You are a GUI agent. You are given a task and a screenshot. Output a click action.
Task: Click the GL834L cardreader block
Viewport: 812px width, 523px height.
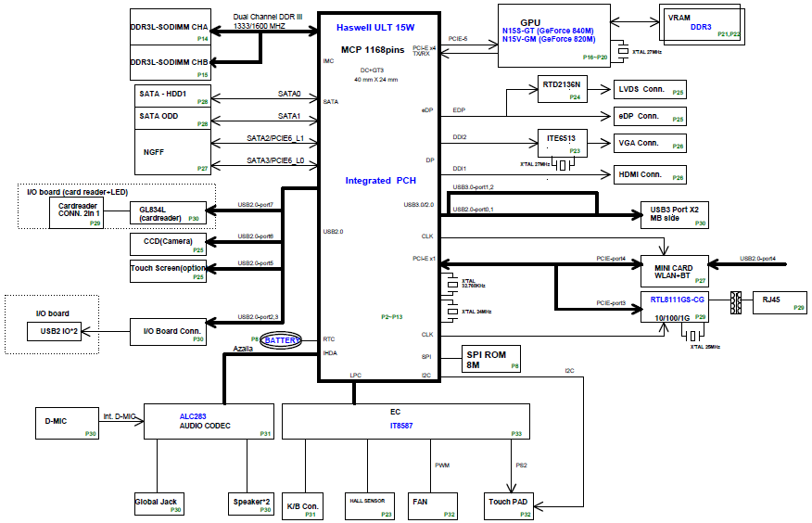(168, 213)
